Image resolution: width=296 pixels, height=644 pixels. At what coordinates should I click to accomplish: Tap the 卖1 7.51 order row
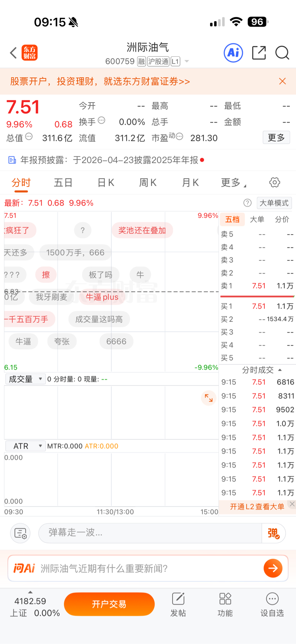click(x=257, y=286)
